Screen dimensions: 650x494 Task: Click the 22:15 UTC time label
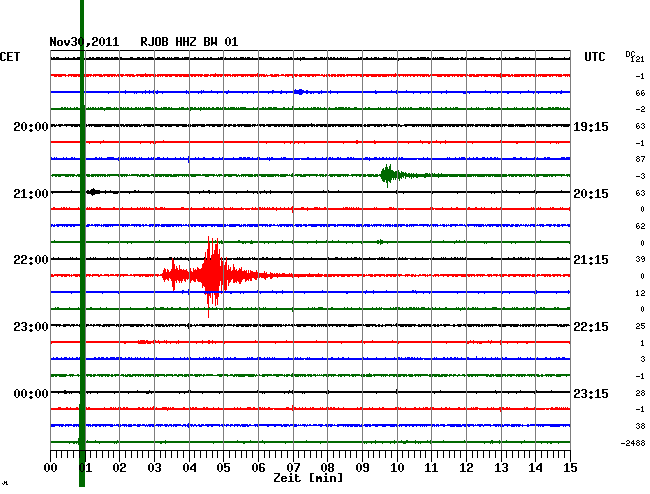(591, 327)
